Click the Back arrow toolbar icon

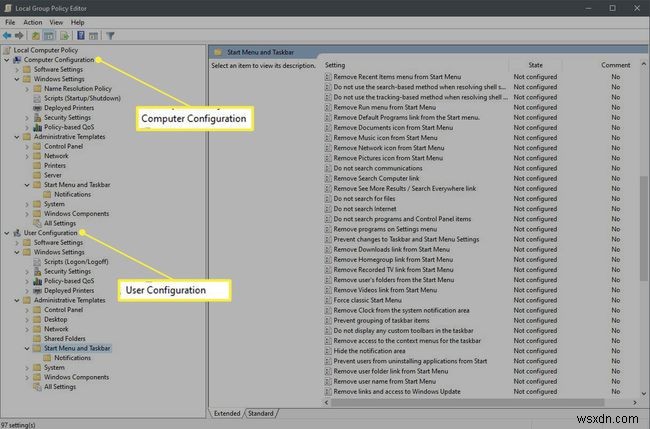(7, 36)
